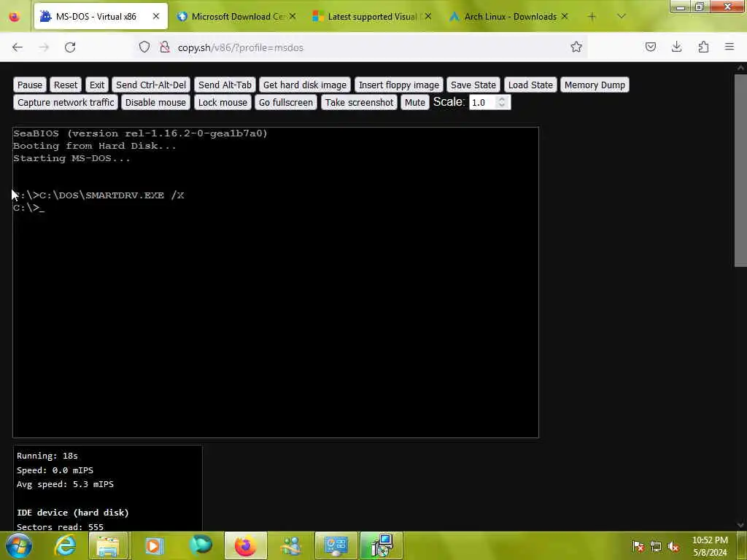
Task: Click the copy.sh address bar URL
Action: tap(241, 47)
